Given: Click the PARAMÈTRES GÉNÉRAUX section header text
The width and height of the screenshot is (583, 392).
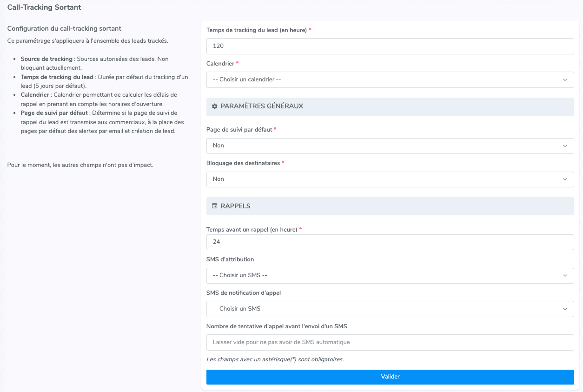Looking at the screenshot, I should coord(262,106).
